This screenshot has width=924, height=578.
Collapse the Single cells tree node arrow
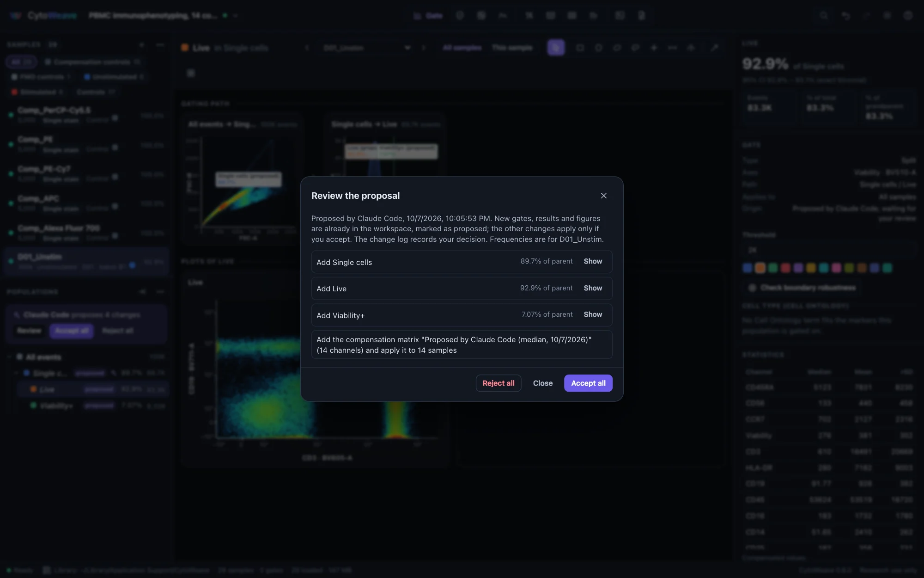(x=17, y=373)
